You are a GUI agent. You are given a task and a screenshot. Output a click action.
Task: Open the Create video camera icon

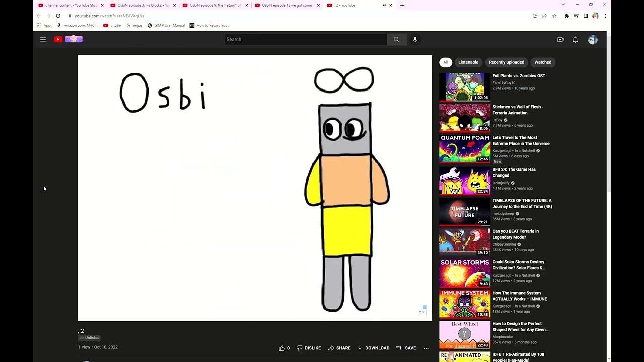click(560, 39)
